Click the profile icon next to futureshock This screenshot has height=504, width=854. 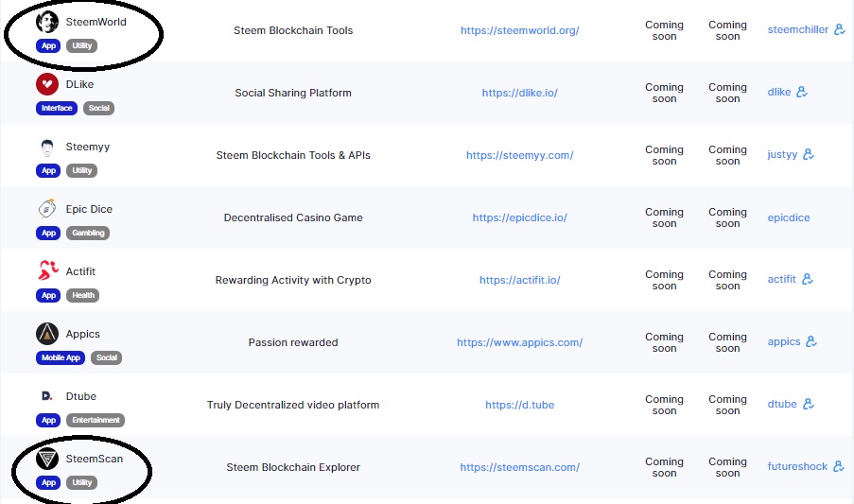(838, 467)
